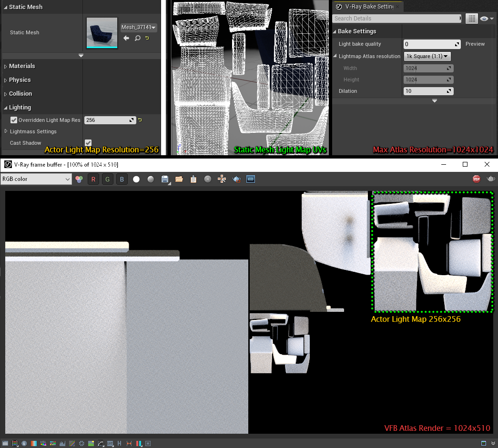The height and width of the screenshot is (448, 498).
Task: Toggle HSL correction icon
Action: click(43, 443)
